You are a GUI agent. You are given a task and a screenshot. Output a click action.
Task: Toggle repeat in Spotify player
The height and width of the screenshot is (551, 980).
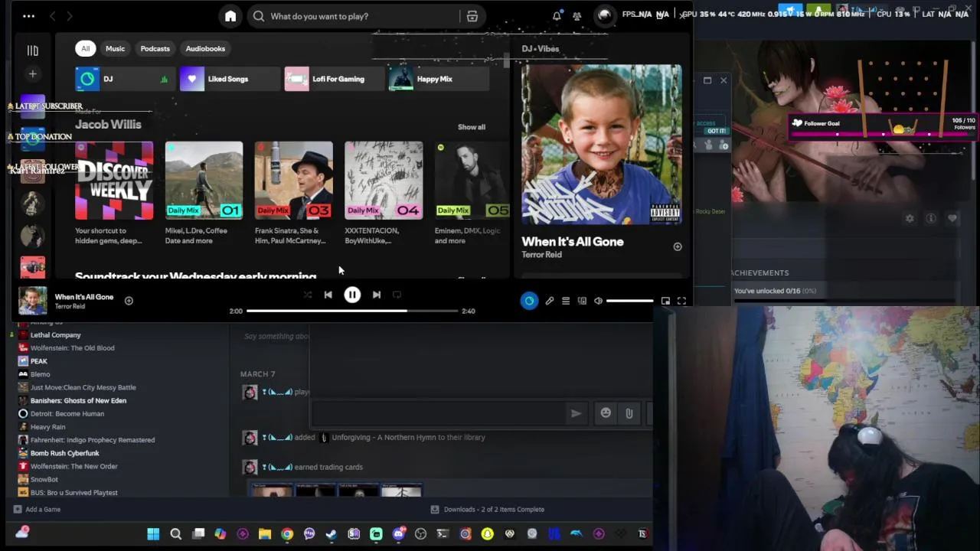397,295
